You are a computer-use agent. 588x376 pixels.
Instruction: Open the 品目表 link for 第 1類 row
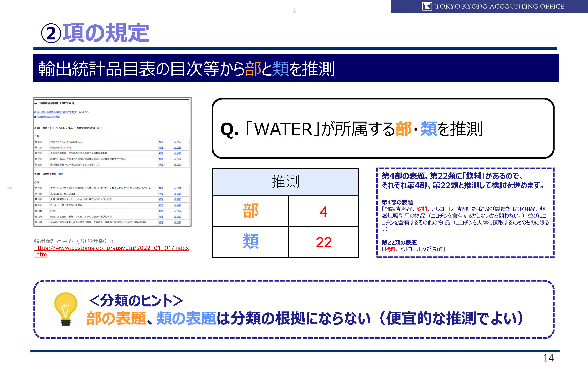coord(177,142)
